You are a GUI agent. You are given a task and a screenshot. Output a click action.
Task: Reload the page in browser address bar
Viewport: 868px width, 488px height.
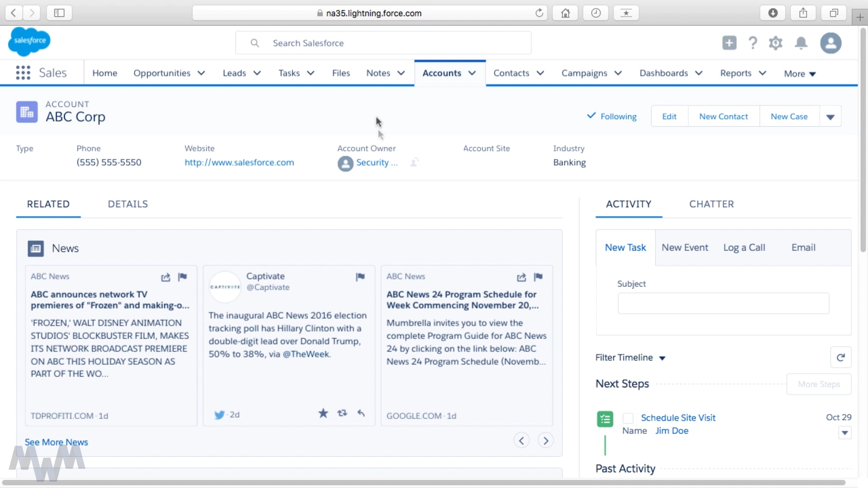pyautogui.click(x=539, y=13)
